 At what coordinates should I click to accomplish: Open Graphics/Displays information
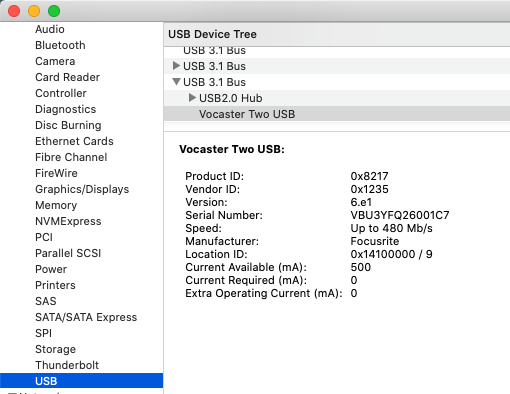click(82, 189)
